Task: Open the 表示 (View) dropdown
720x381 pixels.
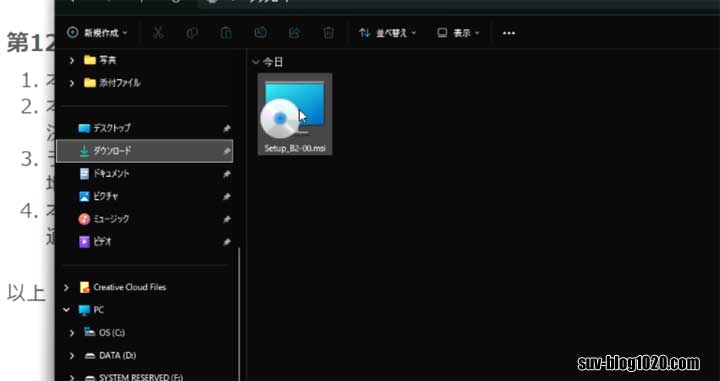Action: (x=458, y=33)
